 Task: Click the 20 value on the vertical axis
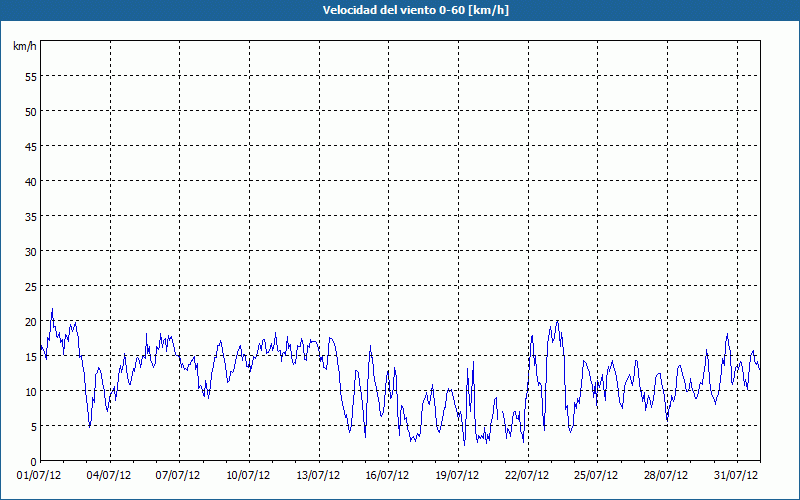point(31,321)
